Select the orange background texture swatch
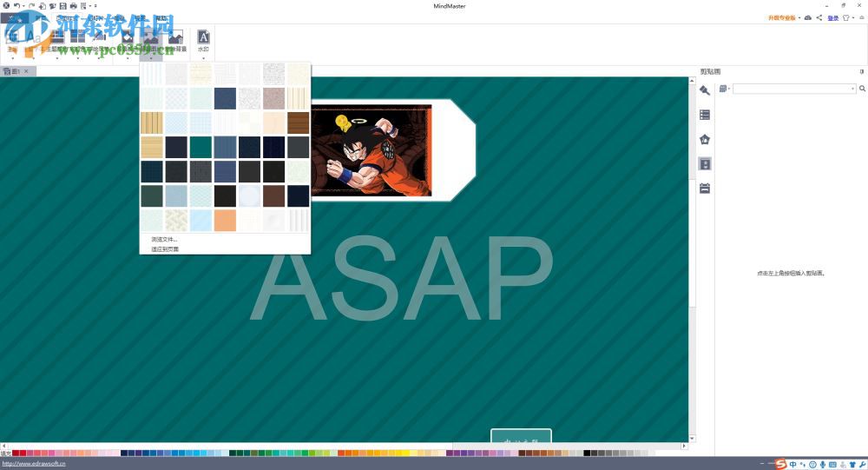 point(225,221)
